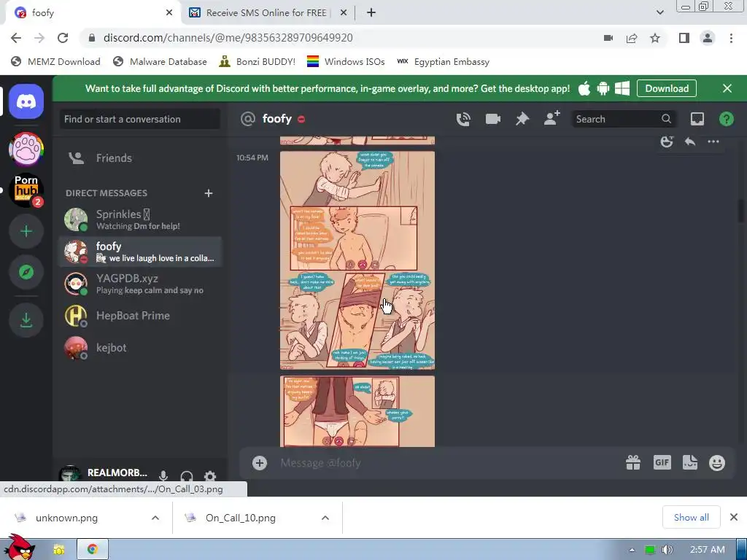Click Add a Server plus icon
The width and height of the screenshot is (747, 560).
pos(26,231)
